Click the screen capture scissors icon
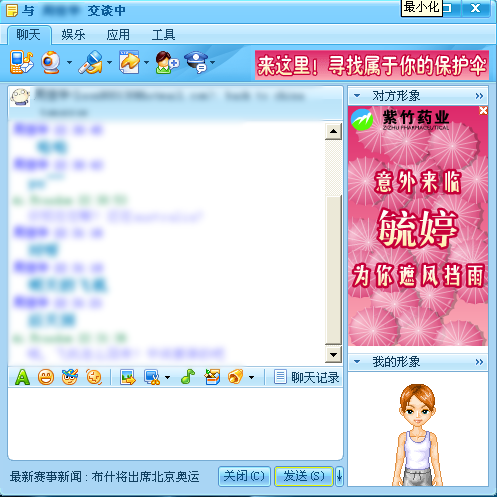497x497 pixels. 152,377
